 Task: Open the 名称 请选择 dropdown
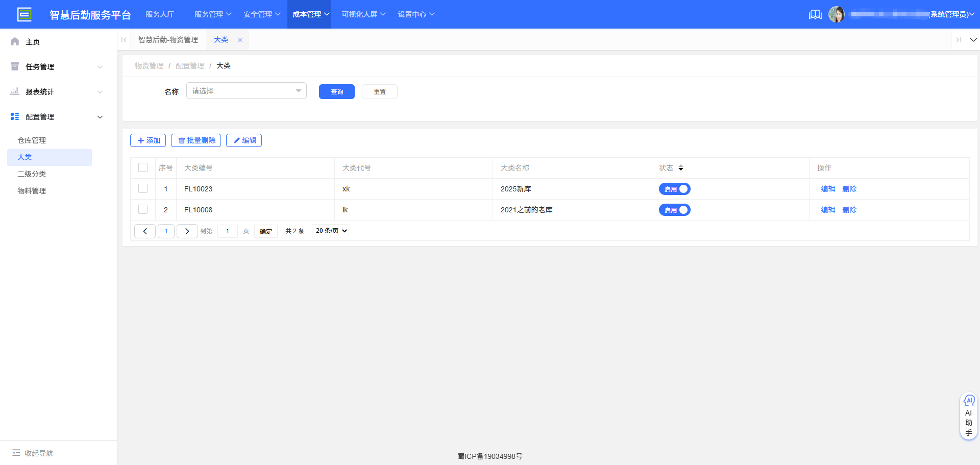click(x=246, y=90)
